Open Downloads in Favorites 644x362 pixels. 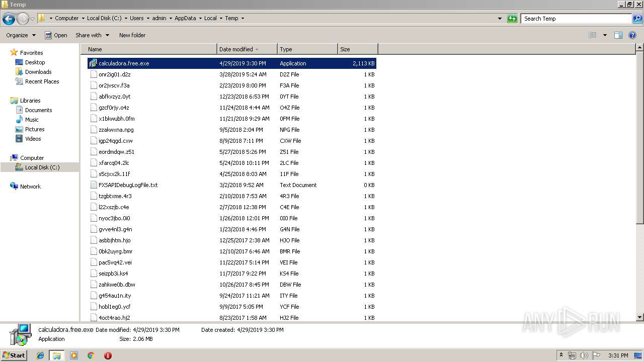pyautogui.click(x=38, y=72)
